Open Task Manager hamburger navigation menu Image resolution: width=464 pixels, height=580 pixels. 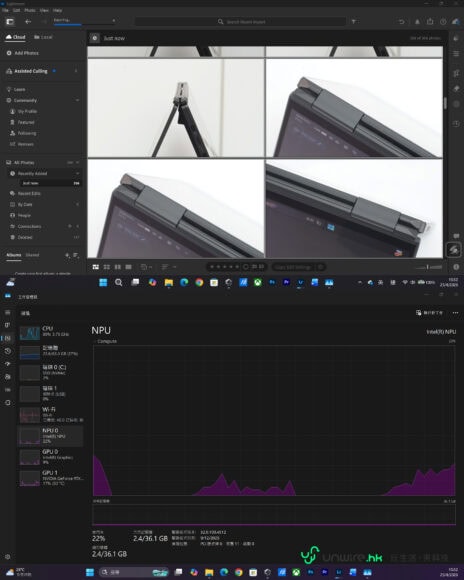pos(7,313)
